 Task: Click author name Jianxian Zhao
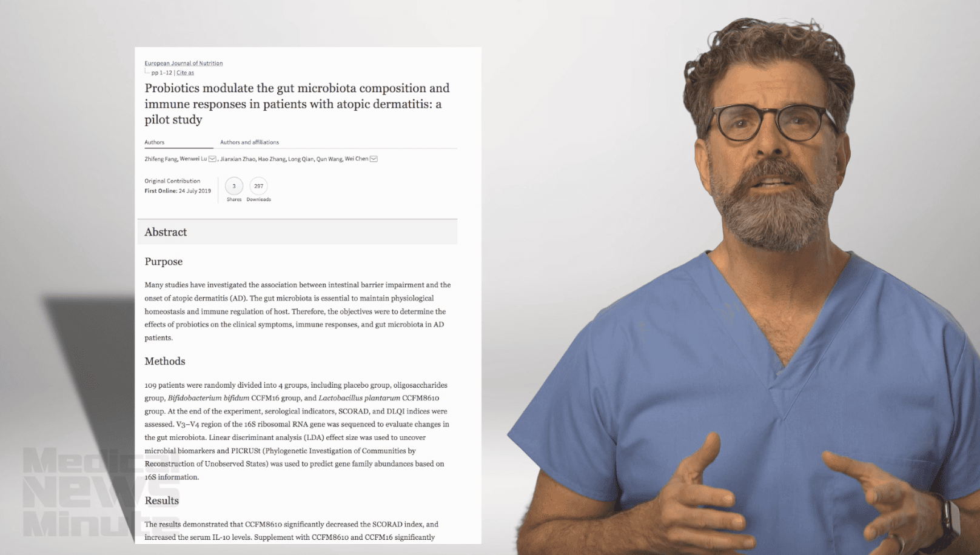pyautogui.click(x=238, y=159)
